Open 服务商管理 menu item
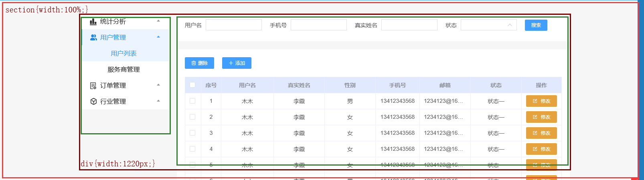The height and width of the screenshot is (180, 644). 124,69
